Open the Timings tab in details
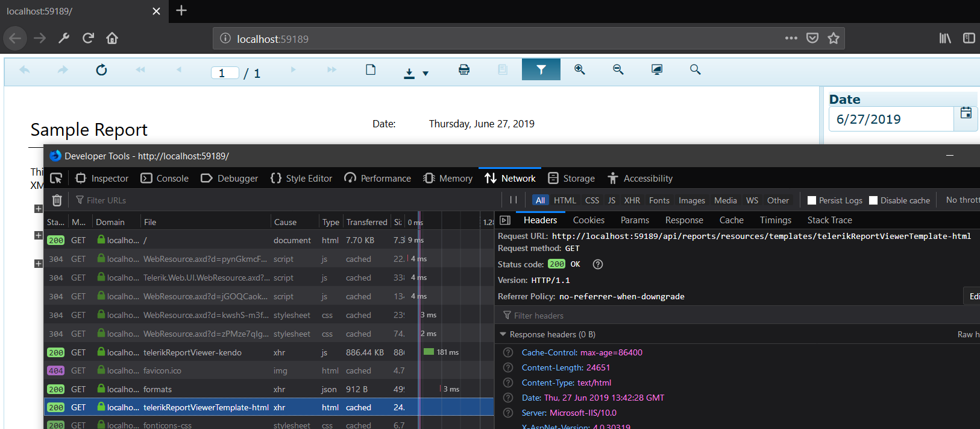Viewport: 980px width, 429px height. pyautogui.click(x=775, y=220)
